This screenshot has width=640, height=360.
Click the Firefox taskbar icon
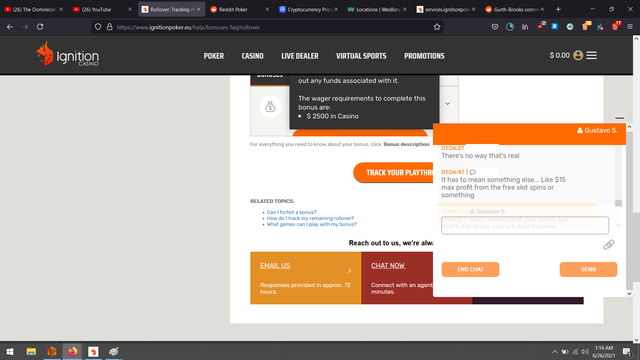[x=73, y=351]
